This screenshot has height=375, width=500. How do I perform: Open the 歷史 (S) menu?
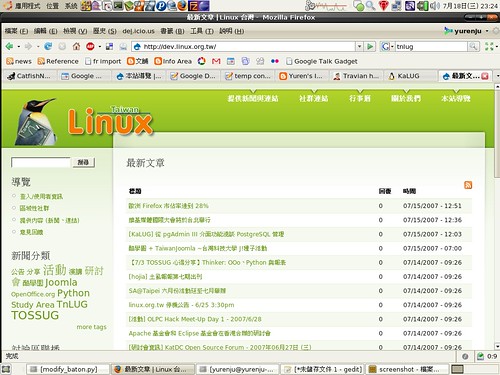[x=105, y=31]
